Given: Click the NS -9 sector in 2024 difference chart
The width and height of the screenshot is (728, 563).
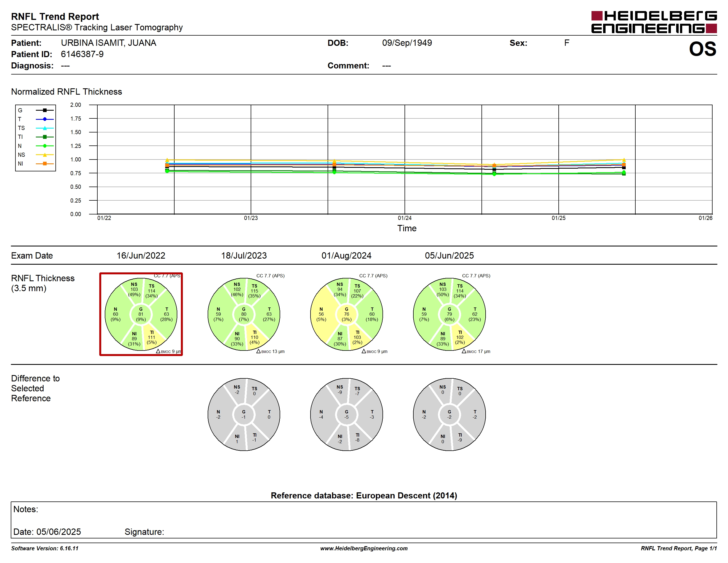Looking at the screenshot, I should [x=340, y=390].
